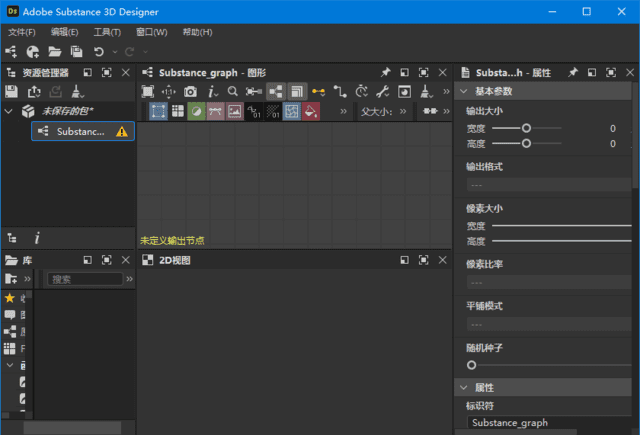Image resolution: width=640 pixels, height=435 pixels.
Task: Reset graph zoom to 1:1
Action: 169,91
